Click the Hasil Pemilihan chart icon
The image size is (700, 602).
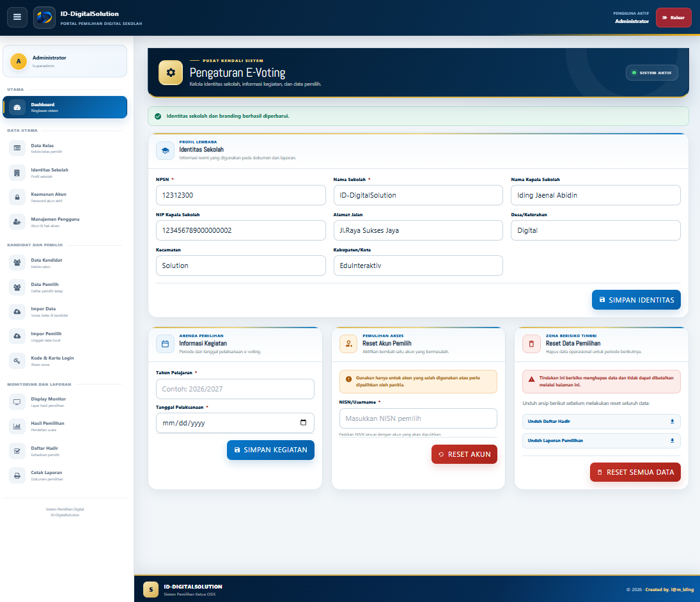(x=17, y=426)
